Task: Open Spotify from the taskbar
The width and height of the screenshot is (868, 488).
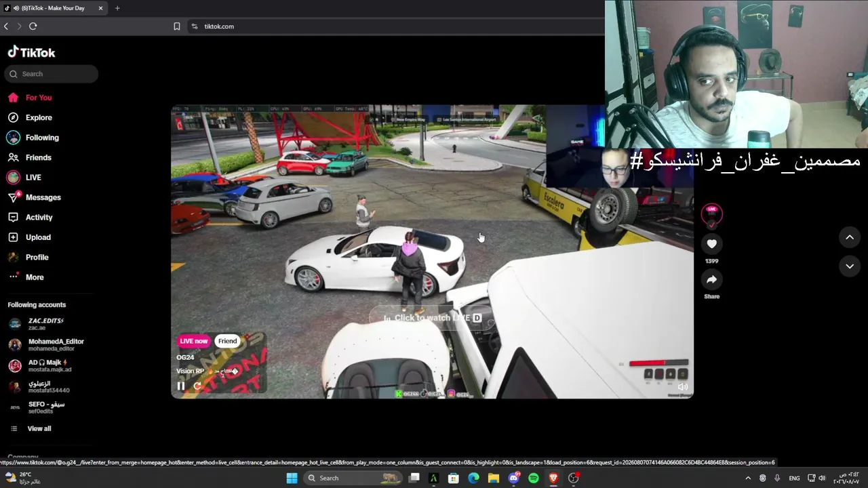Action: pyautogui.click(x=534, y=478)
